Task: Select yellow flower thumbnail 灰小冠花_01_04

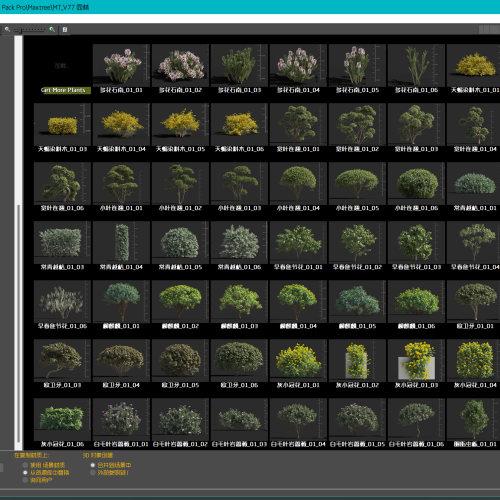Action: click(x=473, y=360)
